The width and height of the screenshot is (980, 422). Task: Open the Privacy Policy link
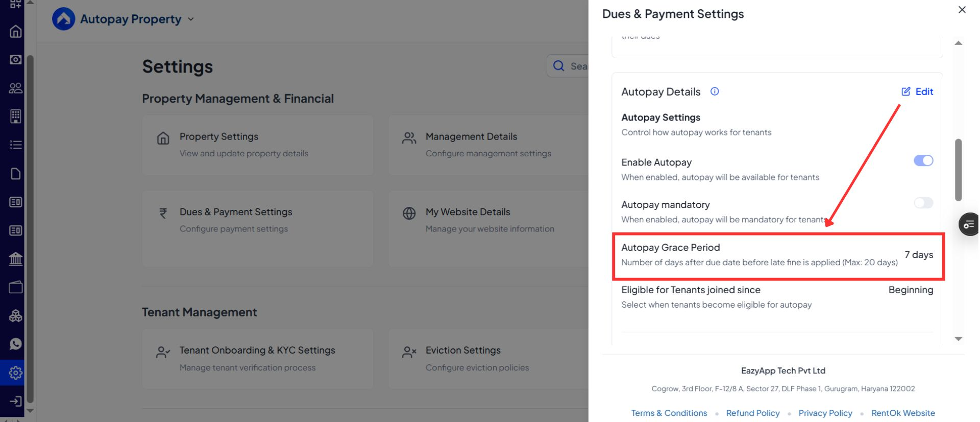click(x=825, y=413)
